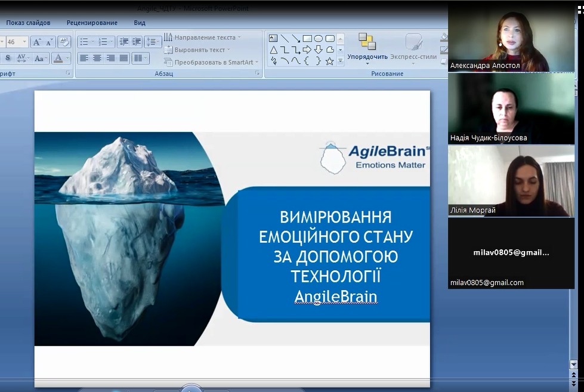Open the font group dialog launcher
Viewport: 584px width, 392px height.
[68, 73]
